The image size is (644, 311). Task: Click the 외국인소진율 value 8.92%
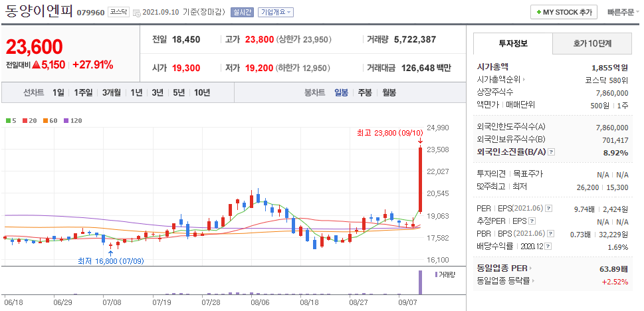615,153
